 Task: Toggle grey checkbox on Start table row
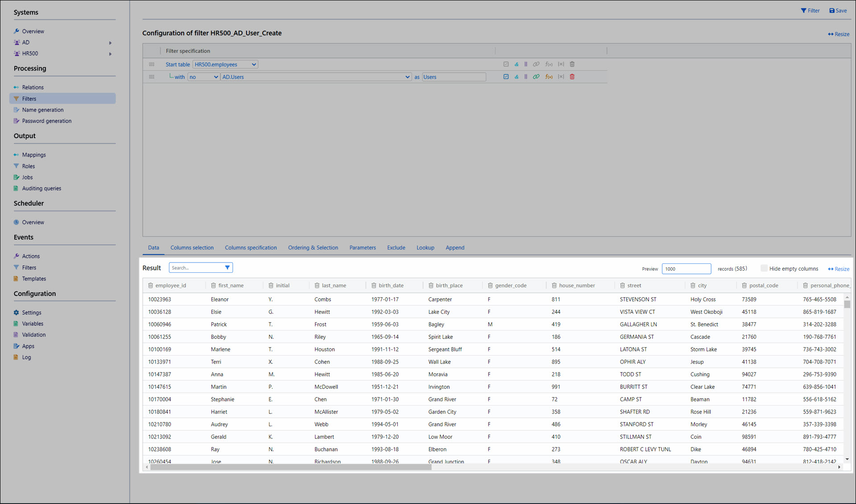(x=506, y=64)
